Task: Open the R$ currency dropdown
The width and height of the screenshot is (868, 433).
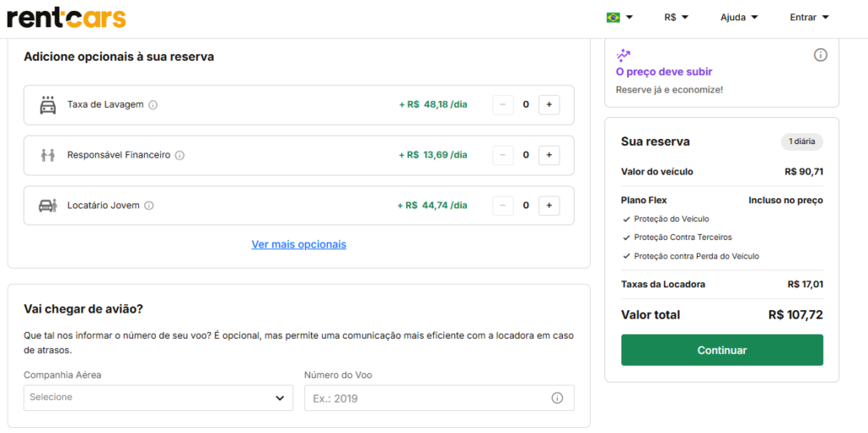Action: tap(676, 18)
